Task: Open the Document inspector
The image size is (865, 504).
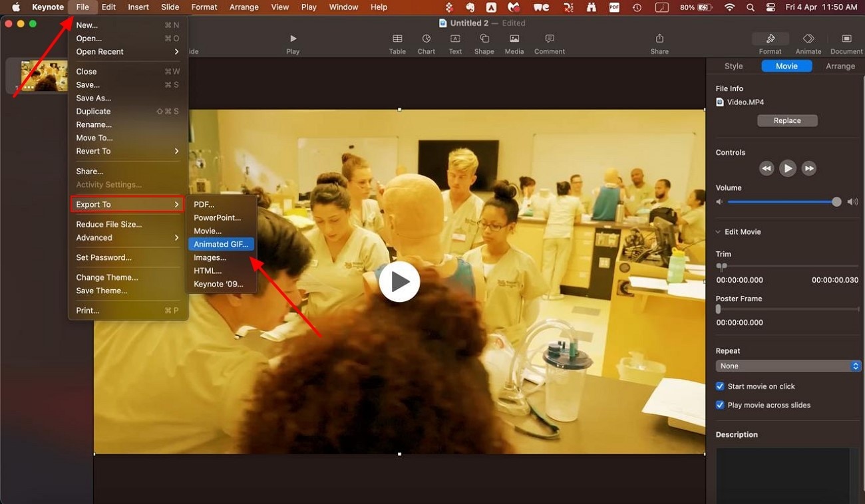Action: click(846, 44)
